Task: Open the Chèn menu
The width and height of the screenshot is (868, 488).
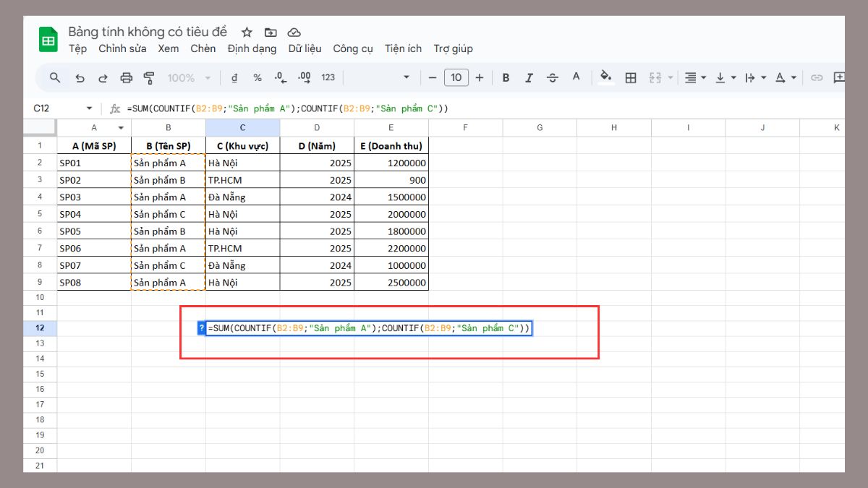Action: [203, 48]
